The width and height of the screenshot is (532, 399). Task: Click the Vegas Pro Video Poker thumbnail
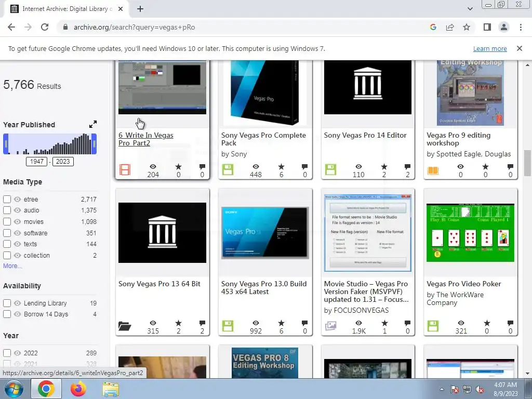click(x=470, y=233)
